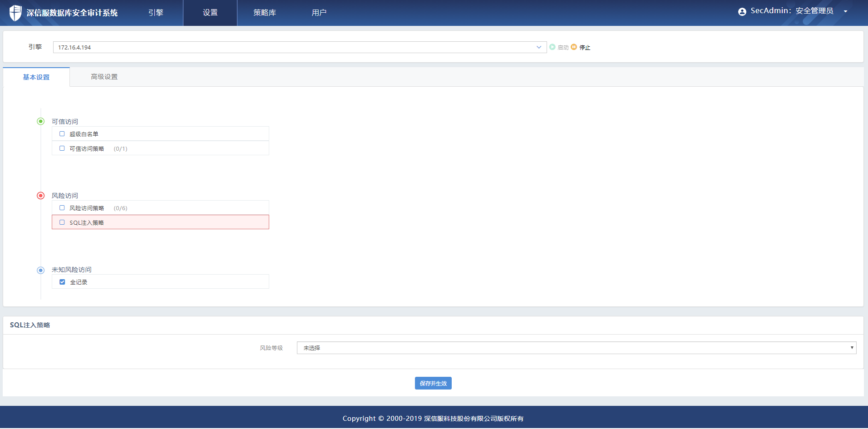Open the SecAdmin account menu arrow
Image resolution: width=868 pixels, height=429 pixels.
[845, 12]
